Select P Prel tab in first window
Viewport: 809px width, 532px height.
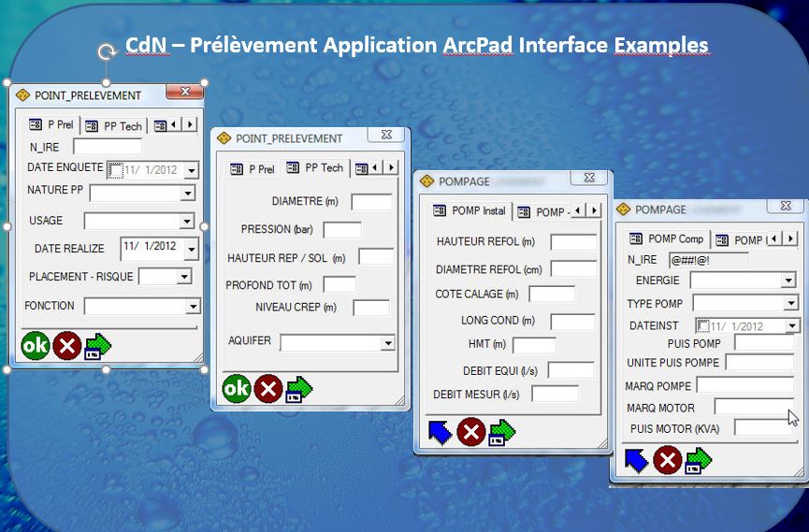51,124
